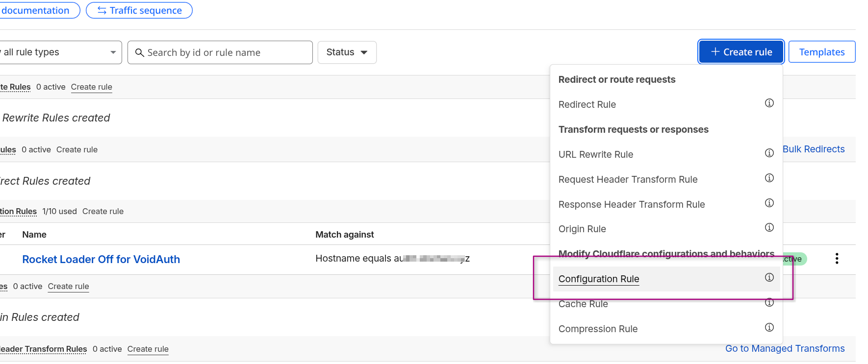868x364 pixels.
Task: Open the Templates button
Action: point(821,52)
